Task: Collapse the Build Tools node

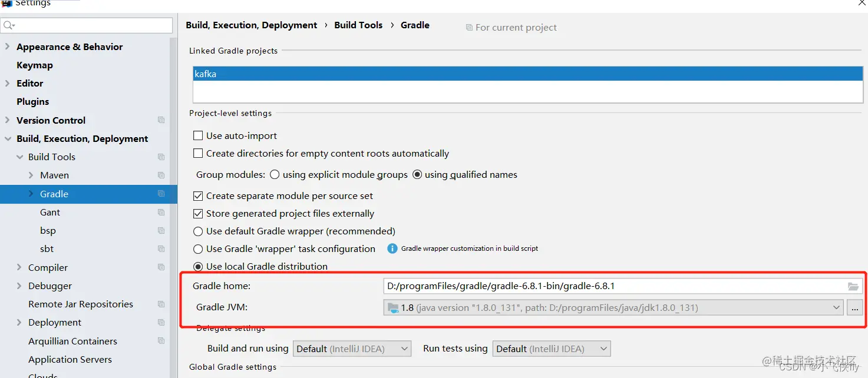Action: [x=19, y=157]
